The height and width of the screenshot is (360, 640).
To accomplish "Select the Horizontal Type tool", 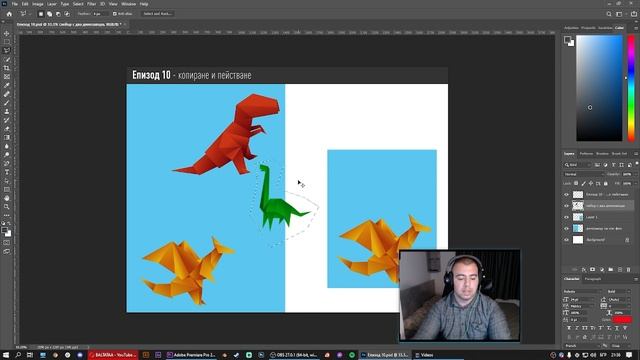I will pos(7,172).
